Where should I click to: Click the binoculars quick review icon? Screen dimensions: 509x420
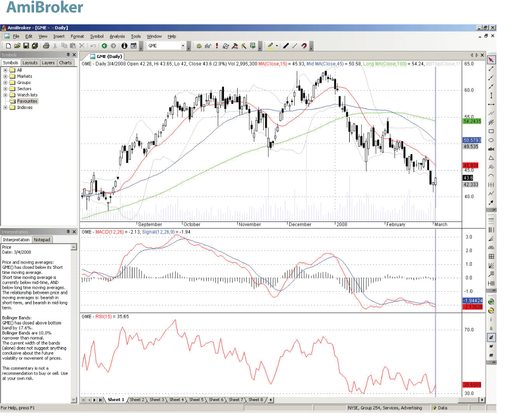208,46
